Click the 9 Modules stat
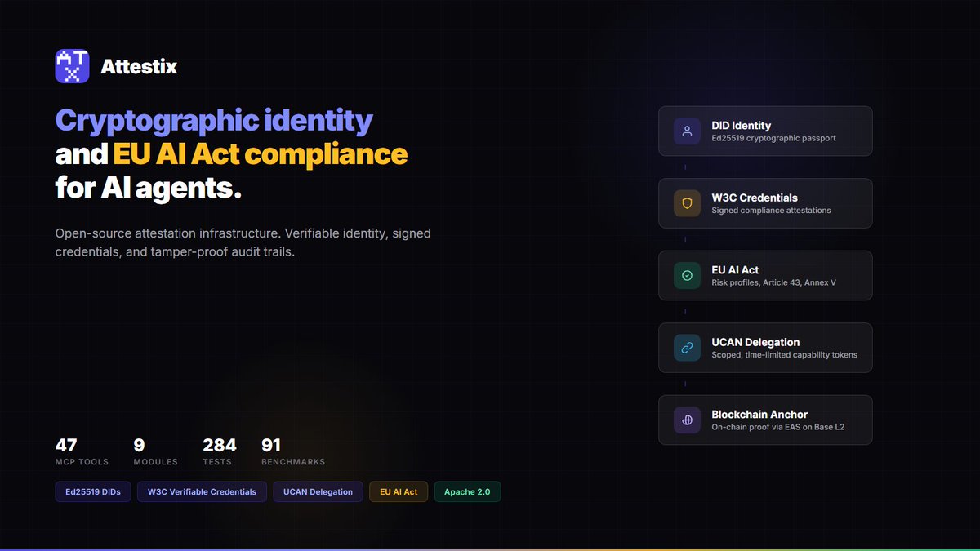 click(x=155, y=451)
